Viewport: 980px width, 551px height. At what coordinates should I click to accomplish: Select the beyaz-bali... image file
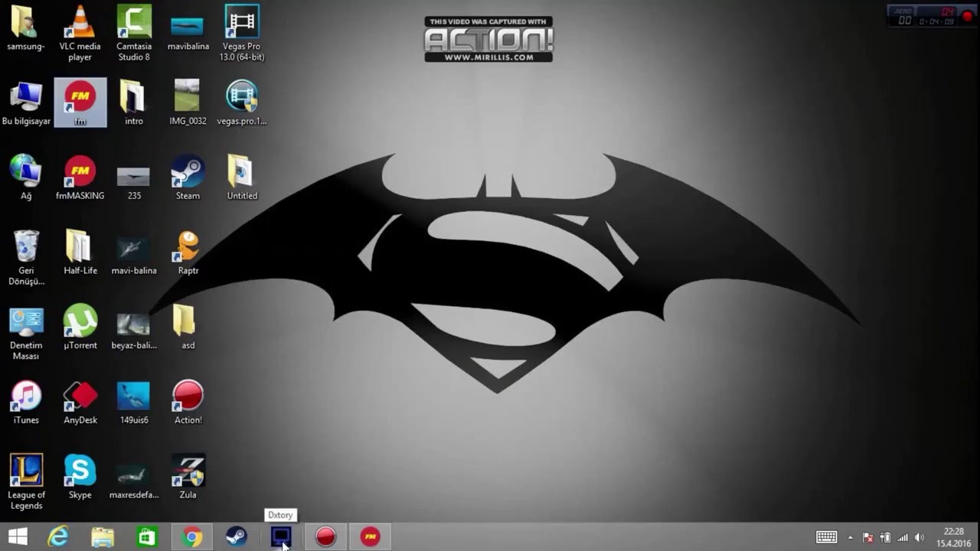(134, 331)
